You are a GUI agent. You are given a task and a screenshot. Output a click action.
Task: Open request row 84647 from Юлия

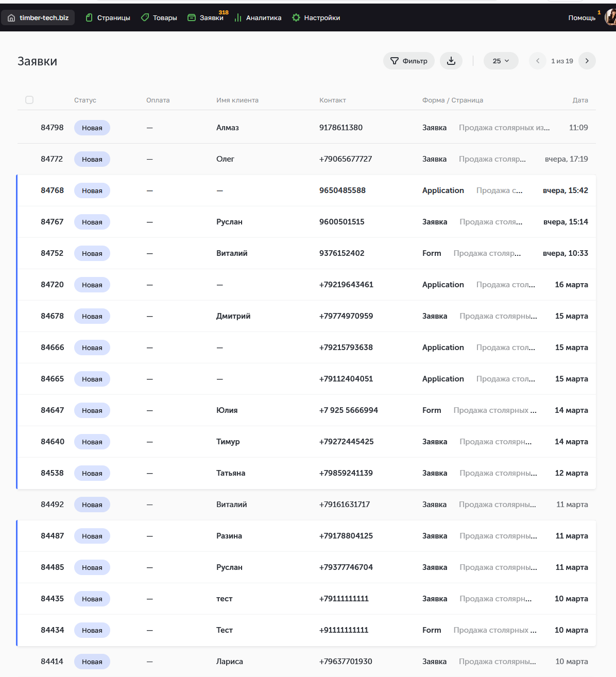[227, 410]
